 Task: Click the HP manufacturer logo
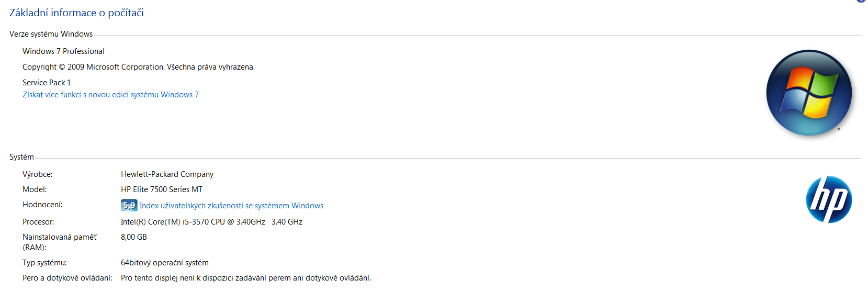point(829,199)
